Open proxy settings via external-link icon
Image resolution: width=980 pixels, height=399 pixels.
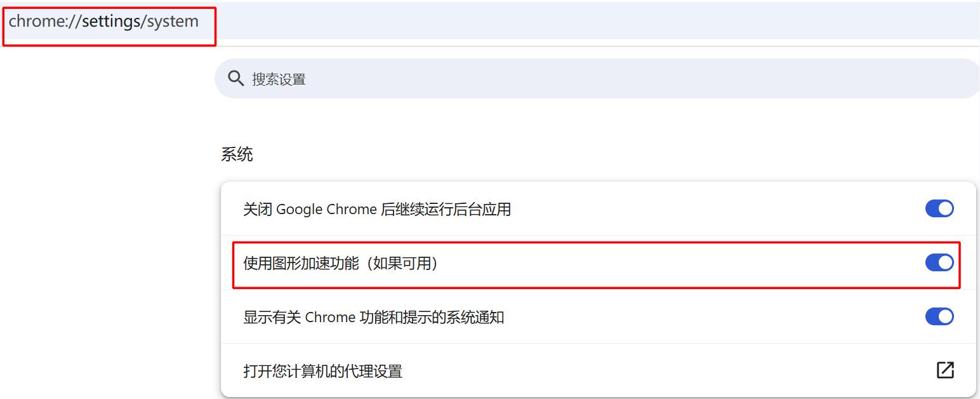945,370
